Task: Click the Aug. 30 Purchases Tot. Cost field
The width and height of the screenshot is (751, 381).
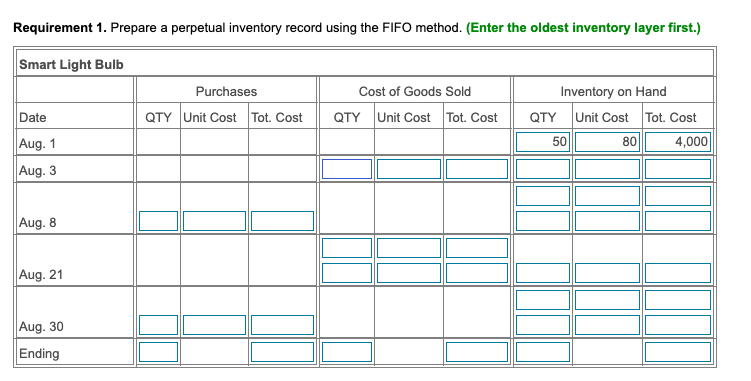Action: (x=282, y=325)
